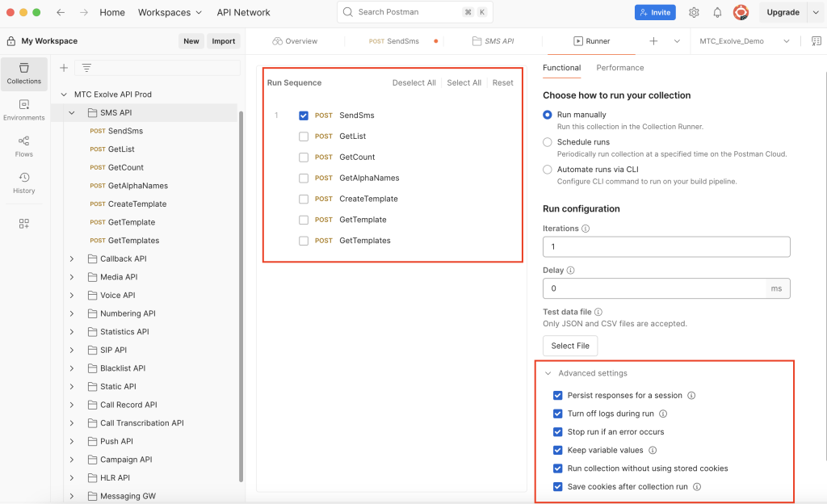
Task: Select Automate runs via CLI option
Action: pyautogui.click(x=548, y=170)
